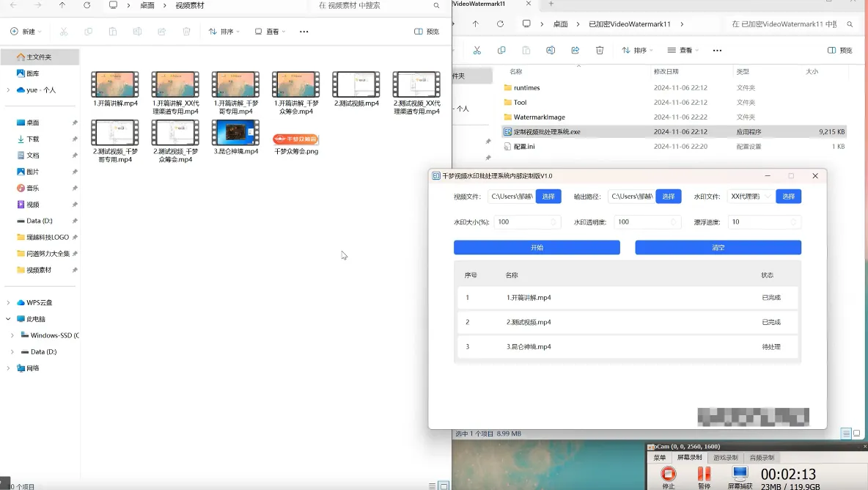Click the cut scissors icon in right Explorer
This screenshot has height=490, width=868.
tap(477, 51)
